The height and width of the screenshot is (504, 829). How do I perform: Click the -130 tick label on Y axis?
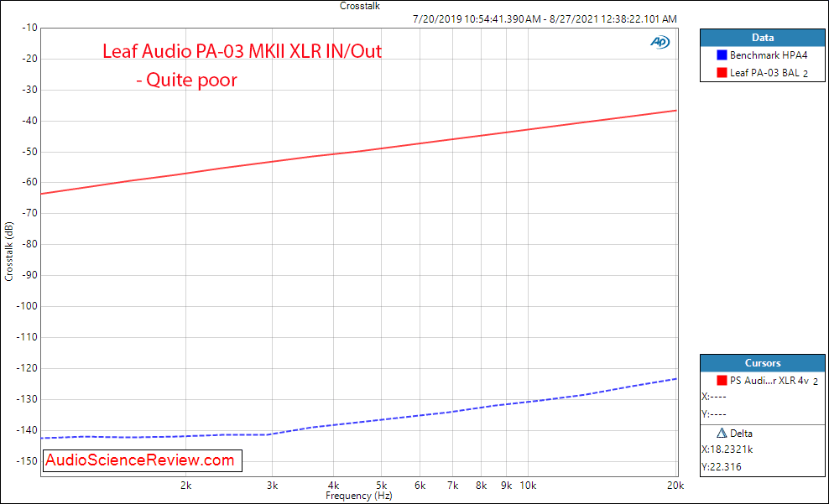coord(28,399)
